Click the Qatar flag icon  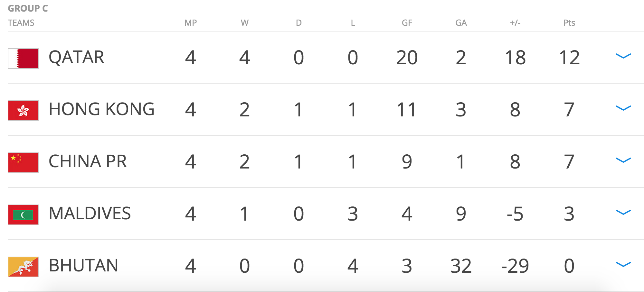[23, 59]
